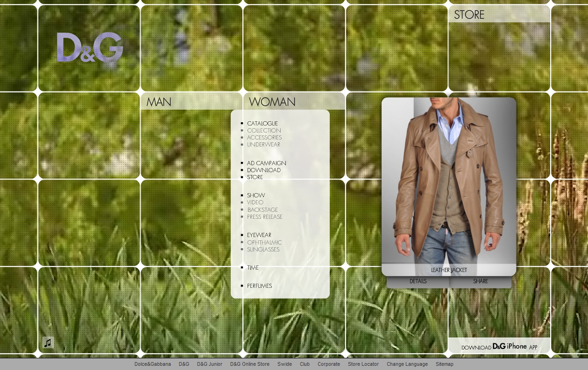Select VIDEO menu entry

[255, 202]
